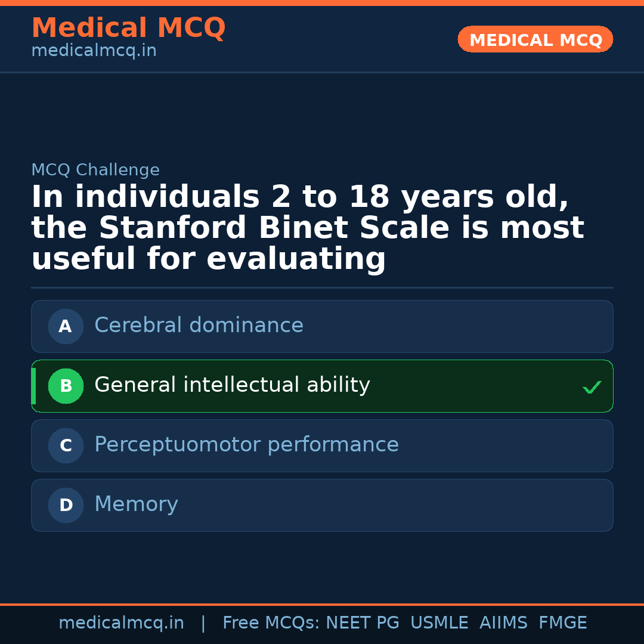Choose the General intellectual ability answer text
Viewport: 644px width, 644px height.
tap(232, 385)
